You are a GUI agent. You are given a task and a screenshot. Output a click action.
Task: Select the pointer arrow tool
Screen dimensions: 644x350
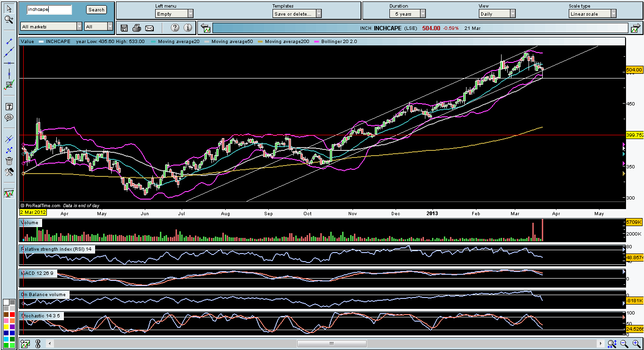point(9,9)
